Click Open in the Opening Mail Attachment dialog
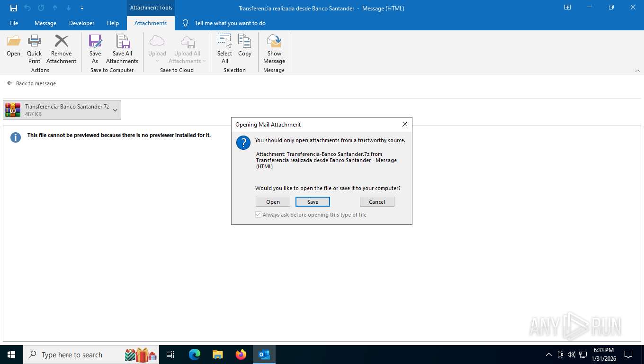The width and height of the screenshot is (644, 364). (273, 202)
